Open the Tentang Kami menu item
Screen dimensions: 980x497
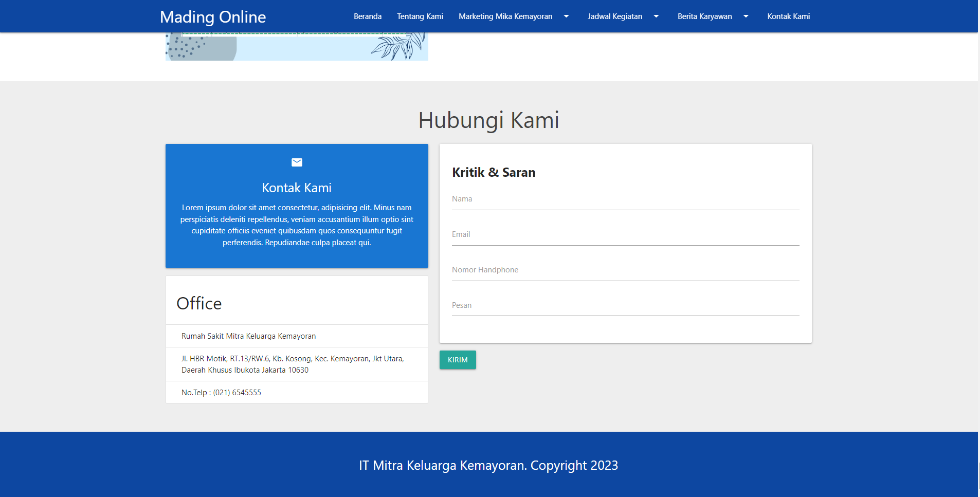point(420,16)
